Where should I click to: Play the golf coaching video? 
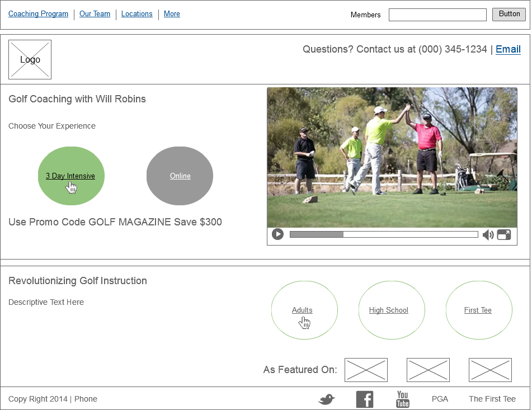[277, 234]
